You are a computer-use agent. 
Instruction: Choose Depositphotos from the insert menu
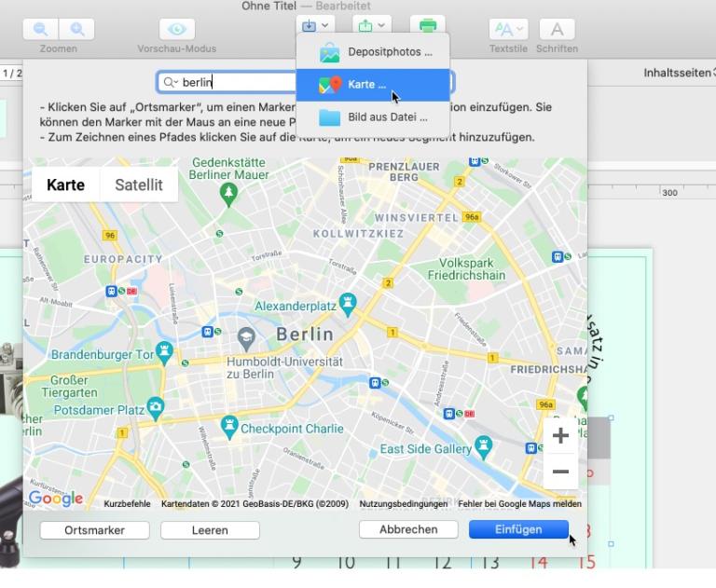(x=373, y=52)
